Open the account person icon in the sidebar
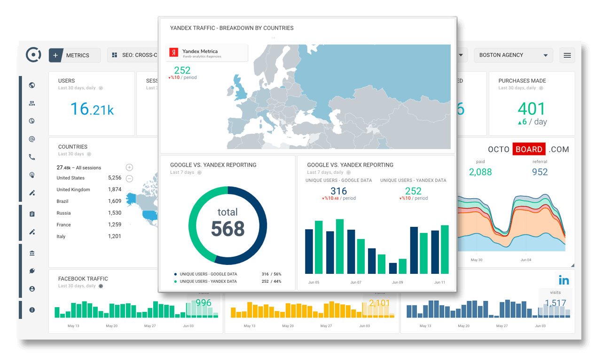 click(32, 289)
